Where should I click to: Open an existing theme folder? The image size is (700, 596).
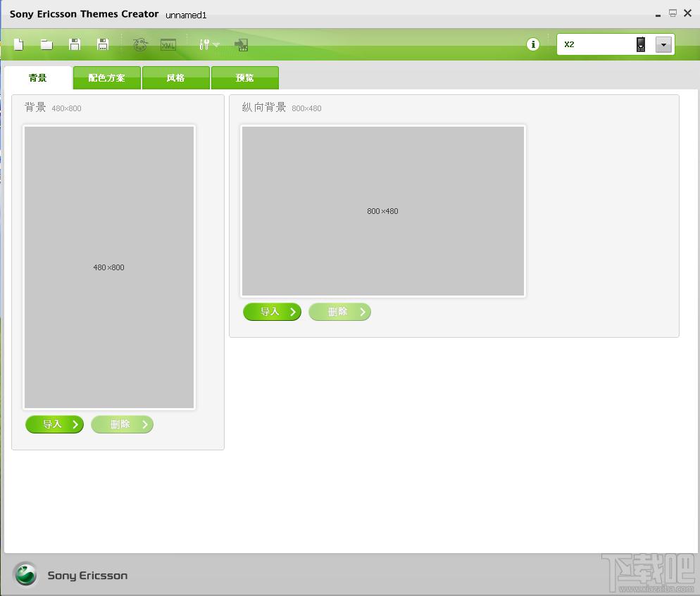[46, 44]
